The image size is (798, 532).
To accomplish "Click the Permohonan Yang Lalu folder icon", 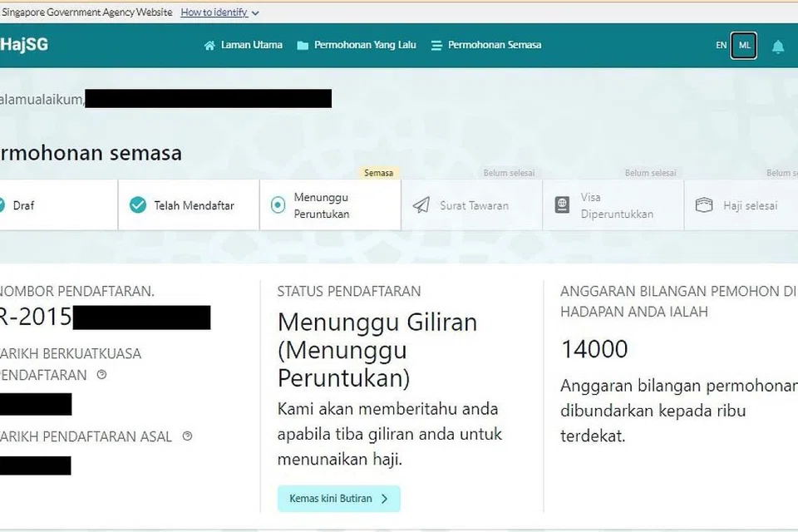I will (303, 46).
